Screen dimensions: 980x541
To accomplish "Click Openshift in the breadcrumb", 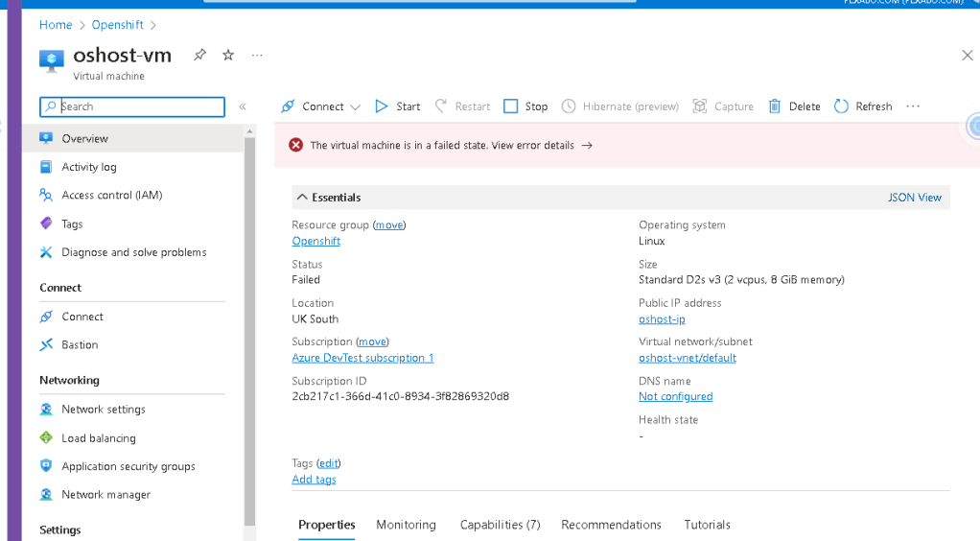I will pos(118,25).
